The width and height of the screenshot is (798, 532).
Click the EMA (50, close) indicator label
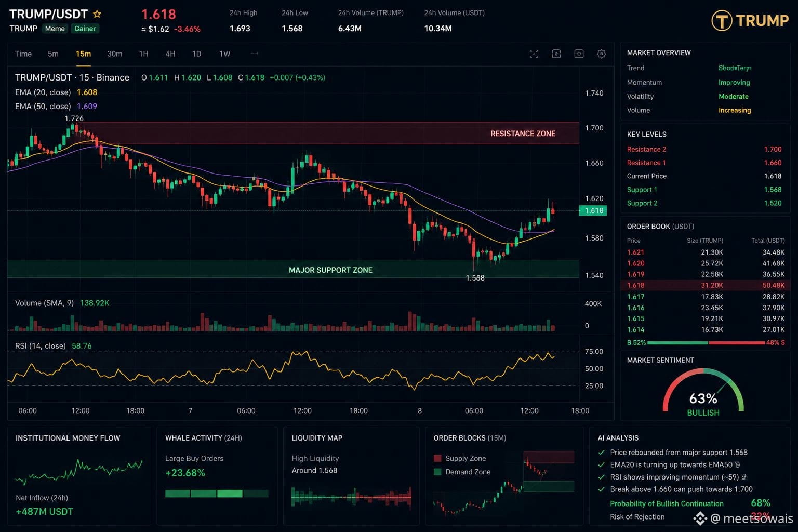tap(43, 106)
